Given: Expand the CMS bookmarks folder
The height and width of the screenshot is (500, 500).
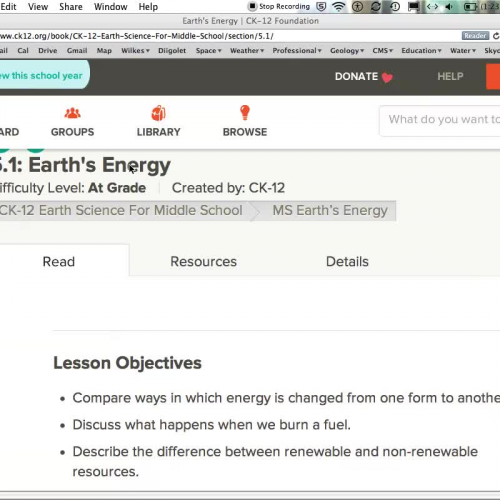Looking at the screenshot, I should 383,51.
